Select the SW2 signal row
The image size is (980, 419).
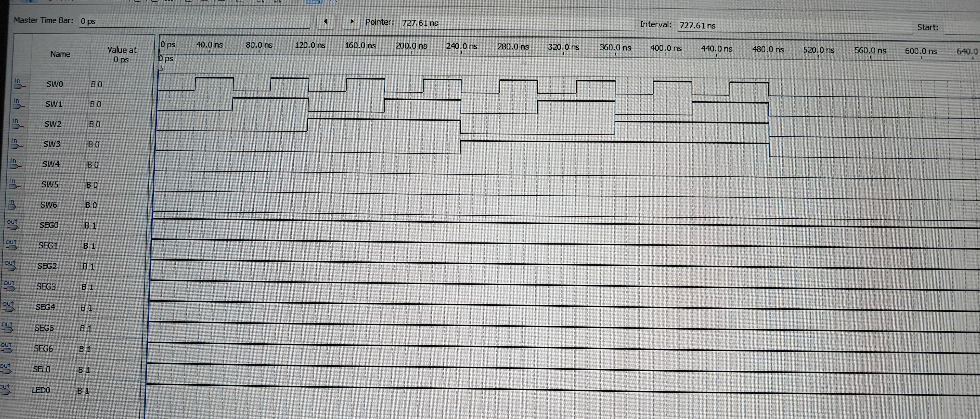click(x=53, y=124)
